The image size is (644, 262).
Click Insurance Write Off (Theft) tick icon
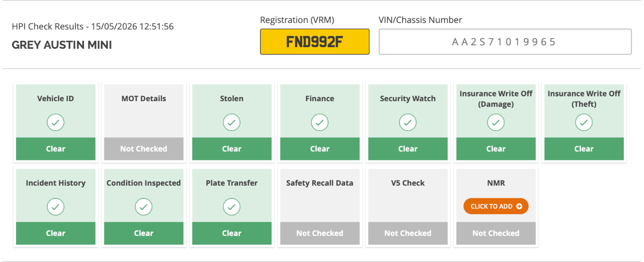pyautogui.click(x=584, y=122)
